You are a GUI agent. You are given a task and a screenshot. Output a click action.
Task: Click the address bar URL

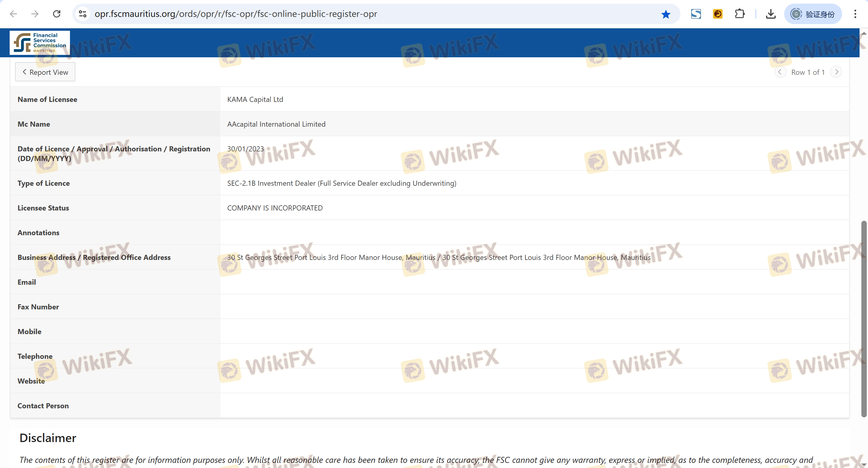point(236,14)
